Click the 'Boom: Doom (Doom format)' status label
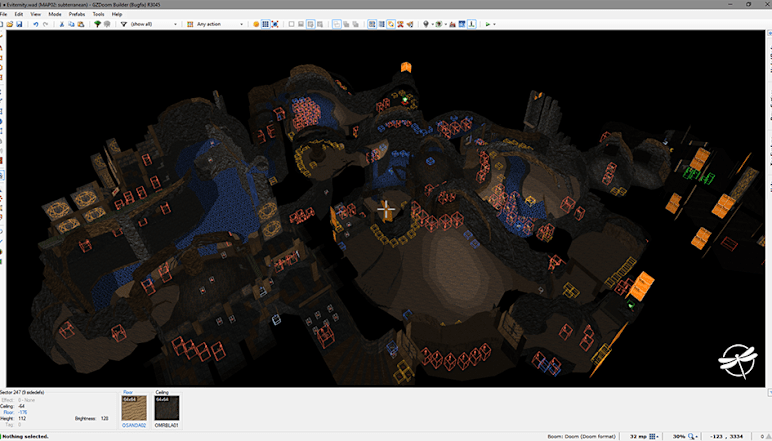772x441 pixels. tap(581, 436)
